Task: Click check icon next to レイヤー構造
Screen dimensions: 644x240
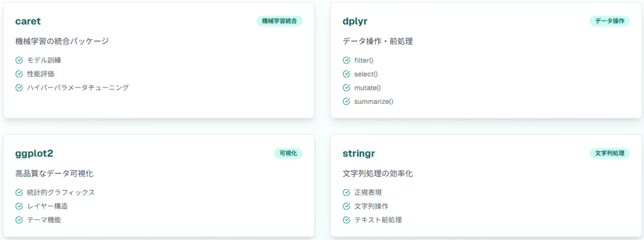Action: (x=19, y=206)
